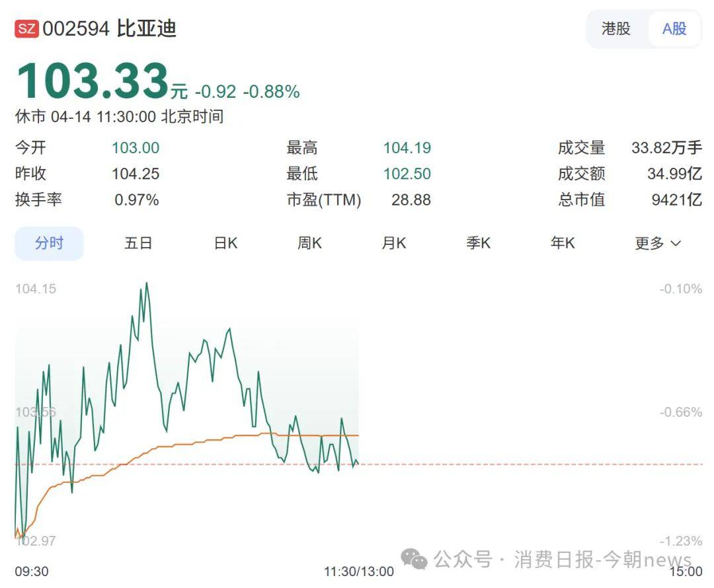Image resolution: width=714 pixels, height=588 pixels.
Task: Click stock title 002594 比亚迪
Action: [x=109, y=28]
